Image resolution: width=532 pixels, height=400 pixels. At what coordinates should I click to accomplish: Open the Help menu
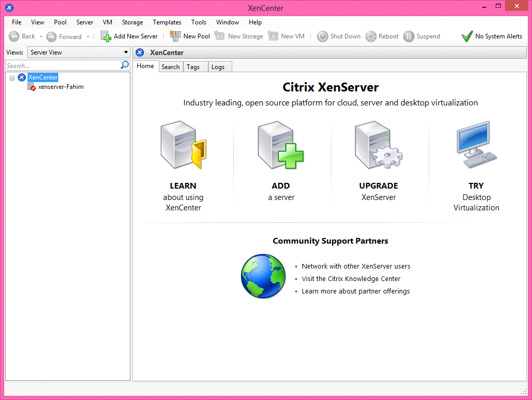[255, 22]
